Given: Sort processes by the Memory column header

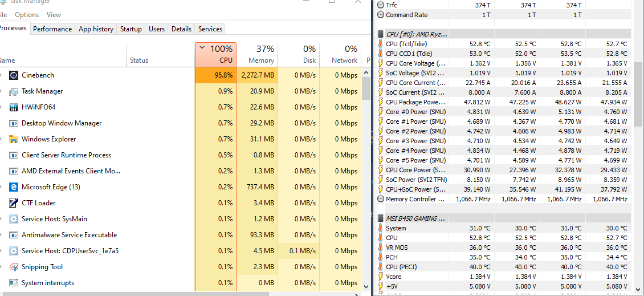Looking at the screenshot, I should (257, 54).
